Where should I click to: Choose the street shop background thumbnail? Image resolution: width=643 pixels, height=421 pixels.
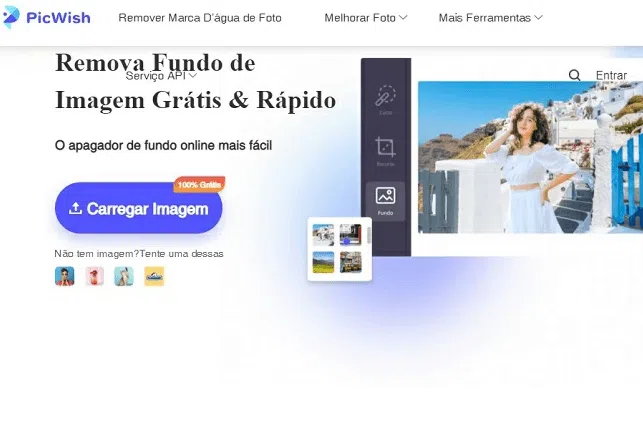pos(351,262)
